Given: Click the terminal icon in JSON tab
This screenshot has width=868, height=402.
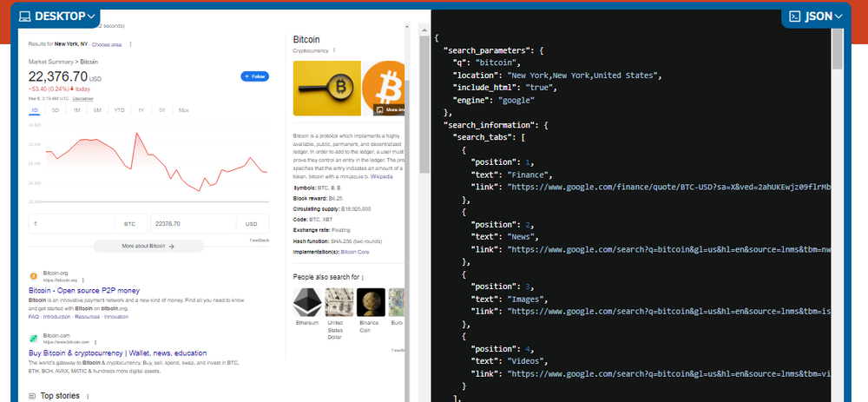Looking at the screenshot, I should (795, 16).
